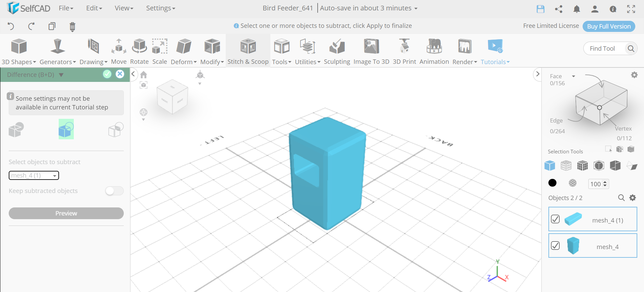Search objects with magnifier icon
Image resolution: width=644 pixels, height=292 pixels.
[x=621, y=198]
